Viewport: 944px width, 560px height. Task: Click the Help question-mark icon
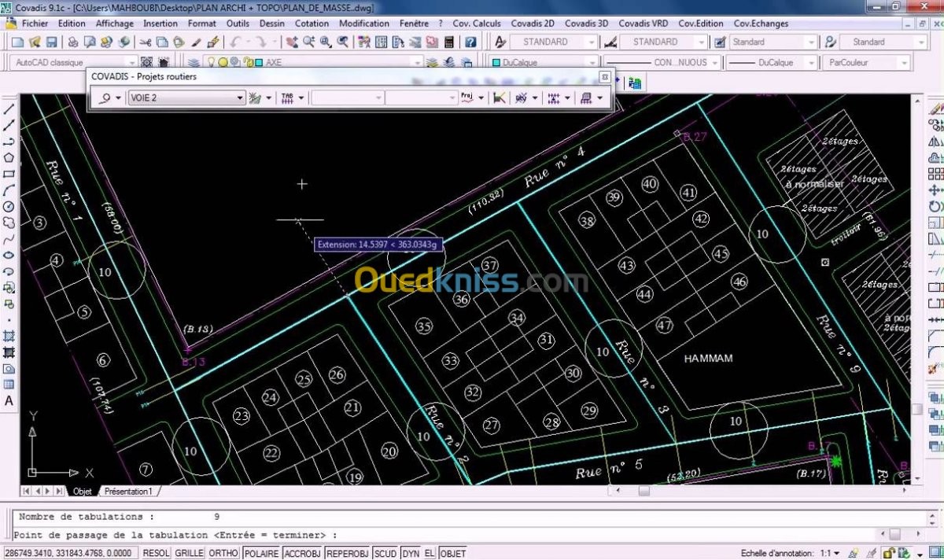point(470,42)
